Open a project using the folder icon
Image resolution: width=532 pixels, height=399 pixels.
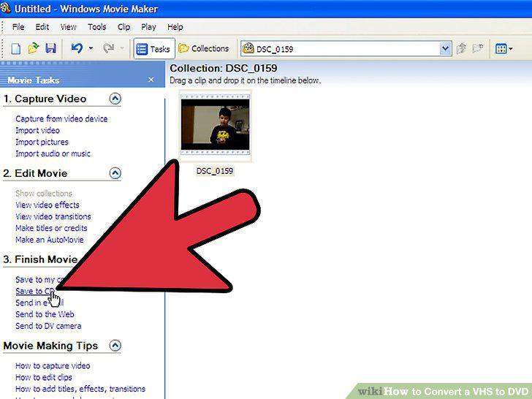(34, 48)
